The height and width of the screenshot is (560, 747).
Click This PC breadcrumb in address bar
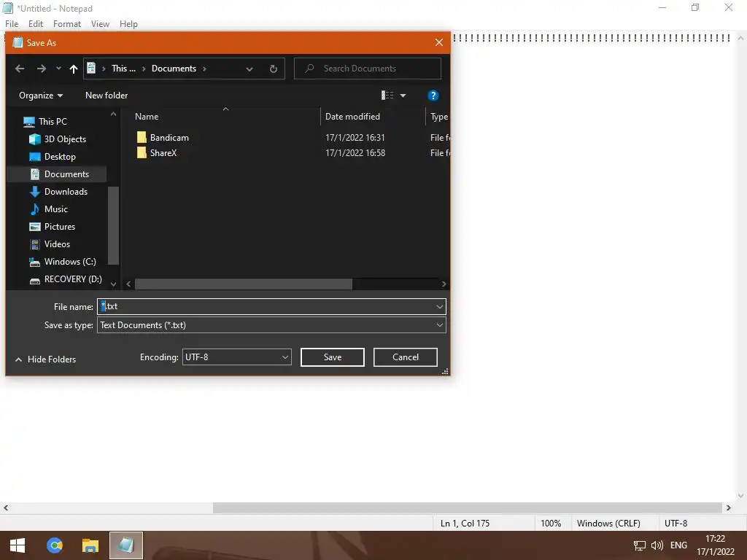point(123,69)
